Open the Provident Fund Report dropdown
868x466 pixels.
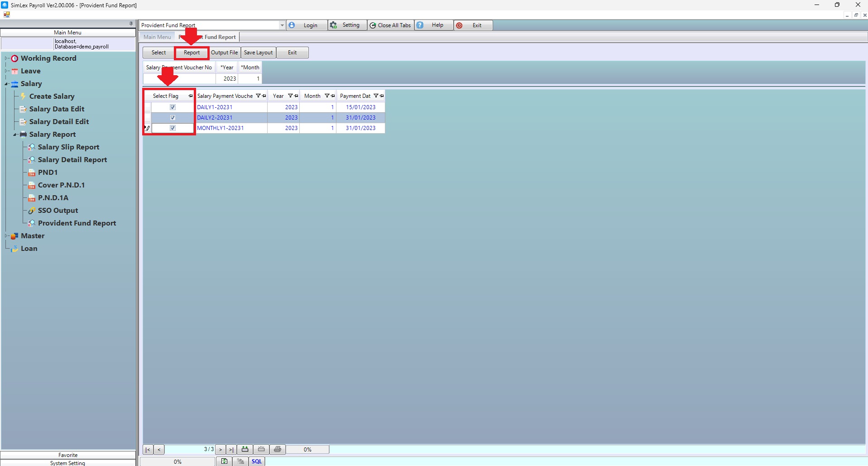(x=282, y=25)
